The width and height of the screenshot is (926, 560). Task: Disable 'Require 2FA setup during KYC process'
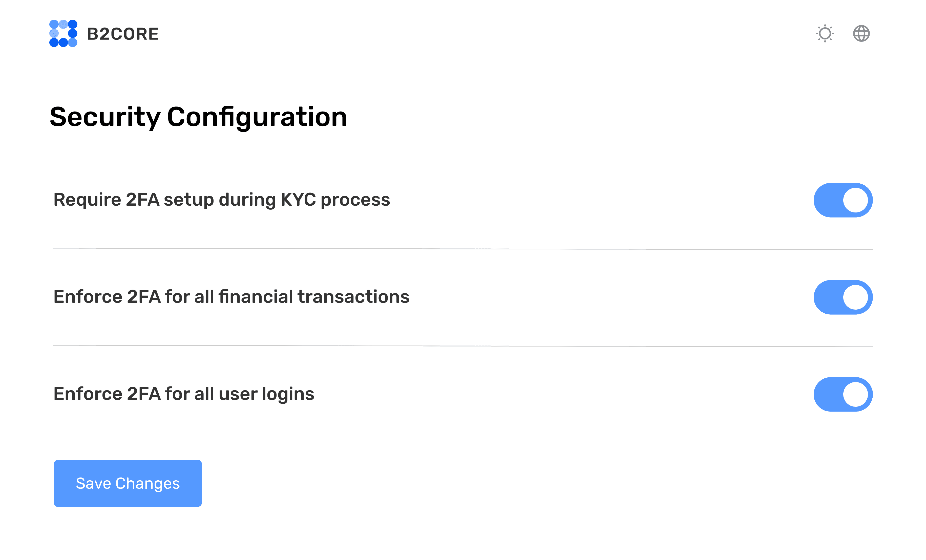[843, 200]
